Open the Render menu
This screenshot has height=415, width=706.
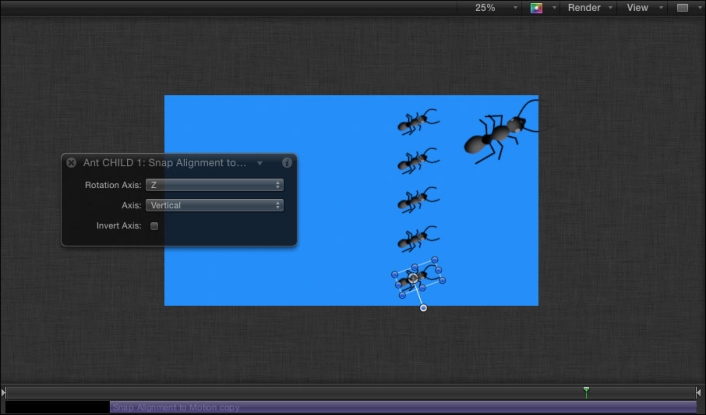click(x=587, y=8)
